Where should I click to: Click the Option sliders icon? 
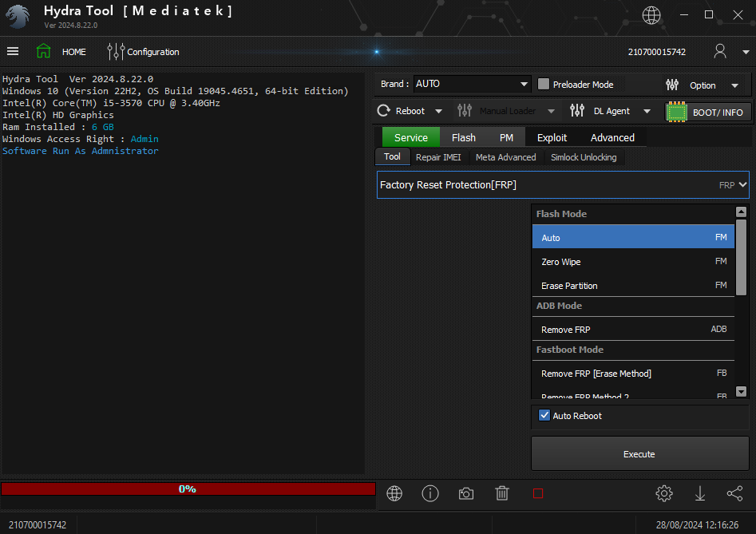tap(672, 85)
